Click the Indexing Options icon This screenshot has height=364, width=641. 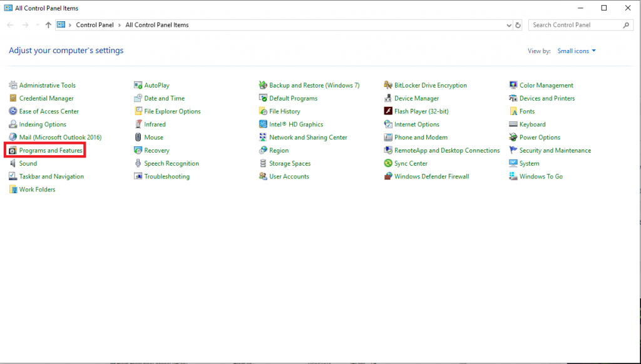[x=13, y=124]
